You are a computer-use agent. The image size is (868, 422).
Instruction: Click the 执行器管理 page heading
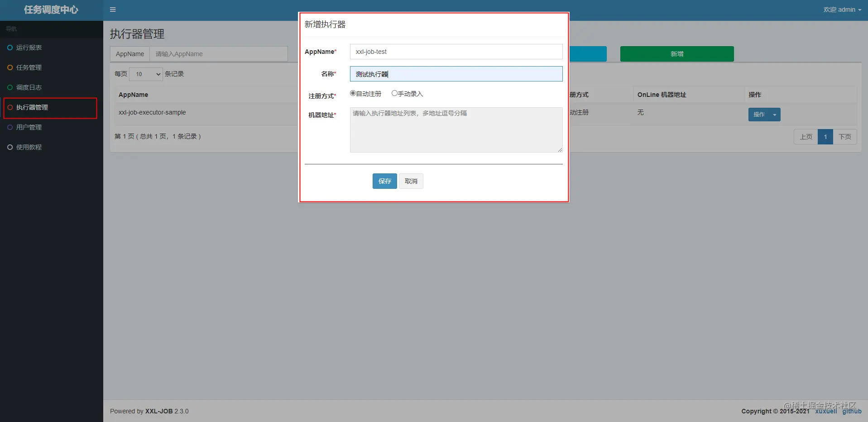point(137,34)
